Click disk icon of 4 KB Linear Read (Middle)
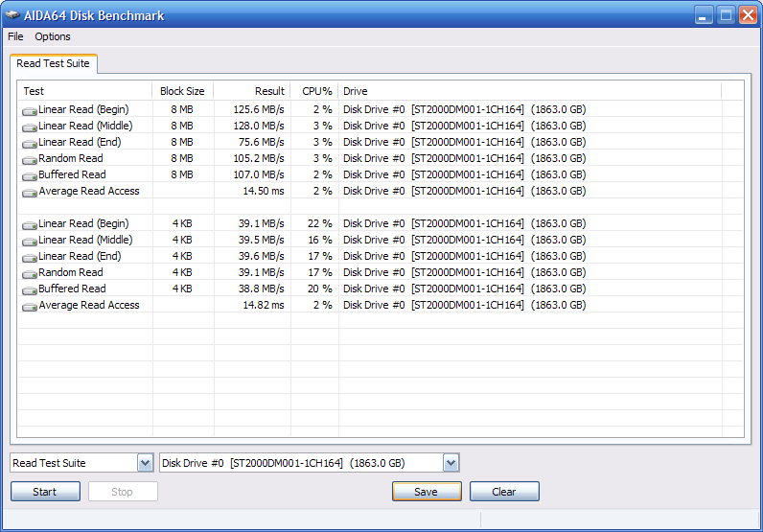 coord(30,242)
